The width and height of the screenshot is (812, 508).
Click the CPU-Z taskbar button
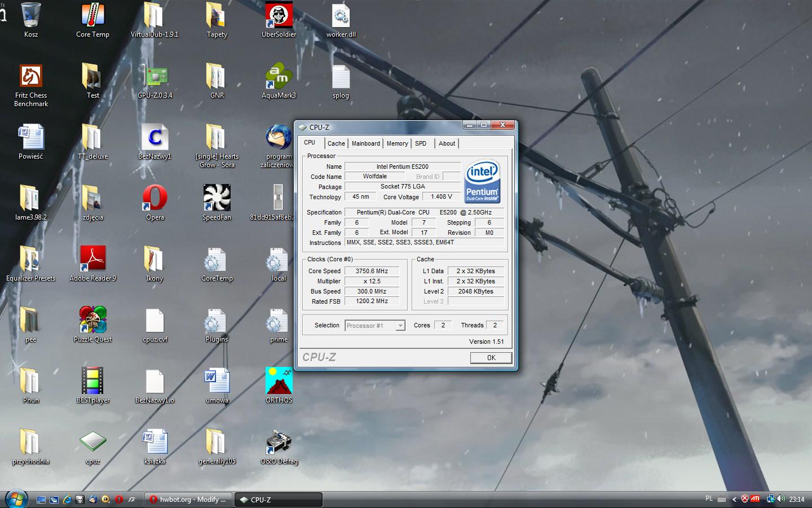coord(279,500)
